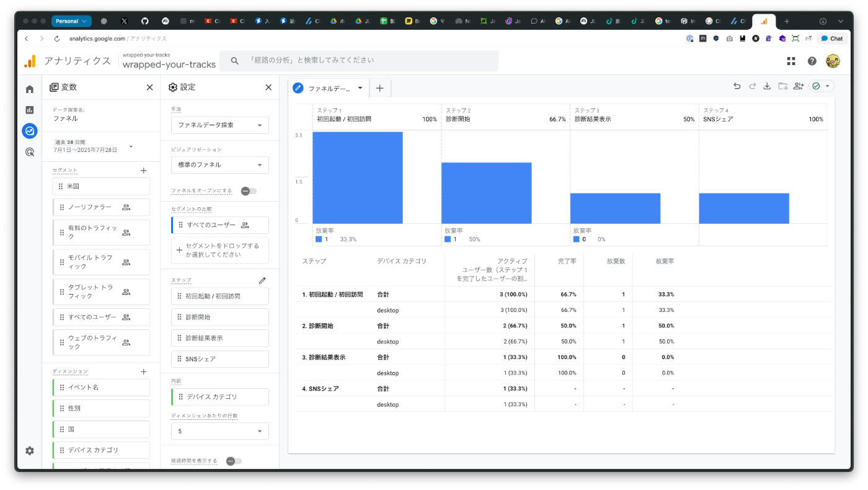The image size is (868, 490).
Task: Open Advertising icon in left sidebar
Action: pyautogui.click(x=29, y=152)
